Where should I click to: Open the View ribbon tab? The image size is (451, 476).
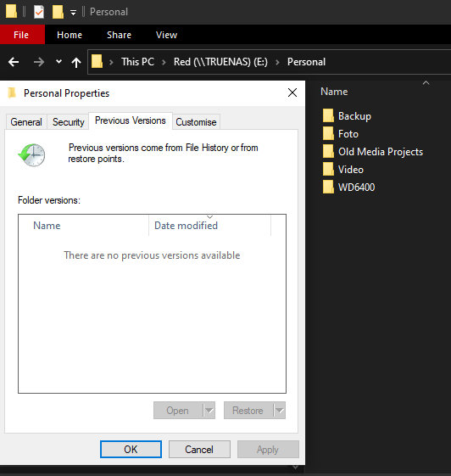(x=166, y=35)
